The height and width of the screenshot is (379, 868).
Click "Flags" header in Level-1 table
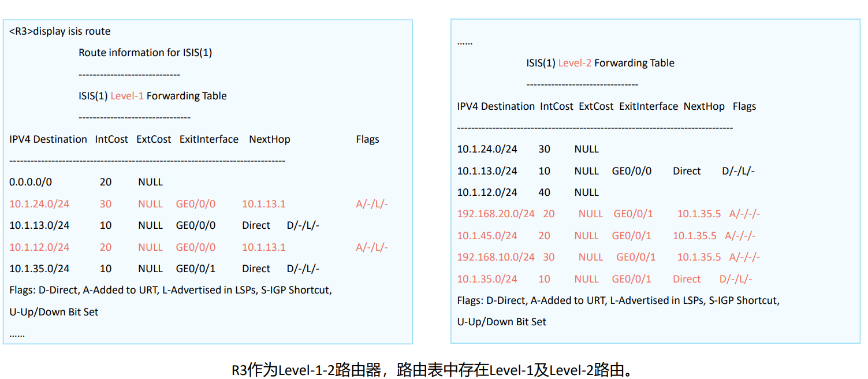coord(368,139)
